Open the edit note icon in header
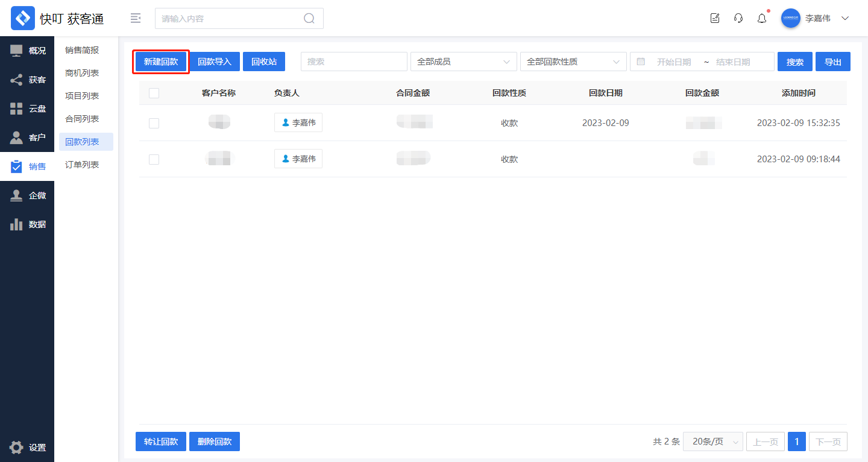This screenshot has width=868, height=462. (715, 18)
